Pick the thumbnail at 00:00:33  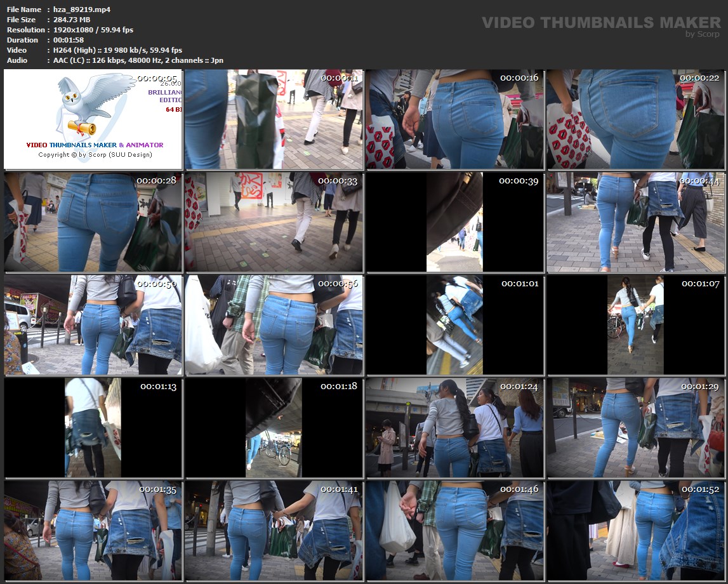pyautogui.click(x=274, y=222)
